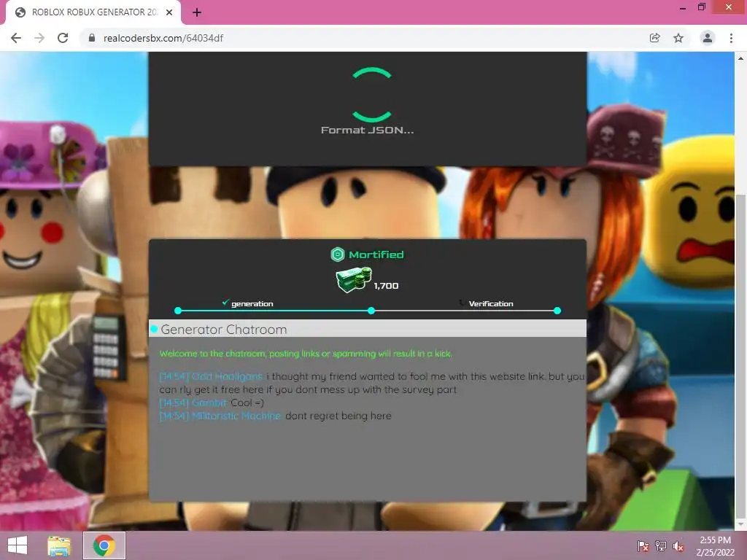Click the network tray icon
The width and height of the screenshot is (747, 560).
tap(660, 546)
